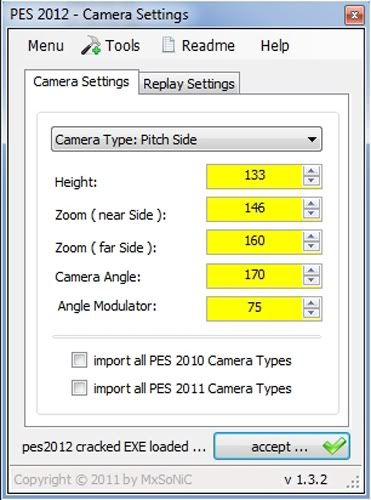Enable import all PES 2010 Camera Types
The image size is (371, 500).
point(79,360)
